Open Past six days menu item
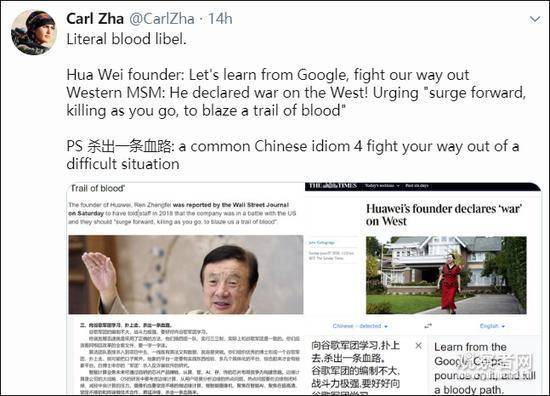Screen dimensions: 550x396 [417, 186]
